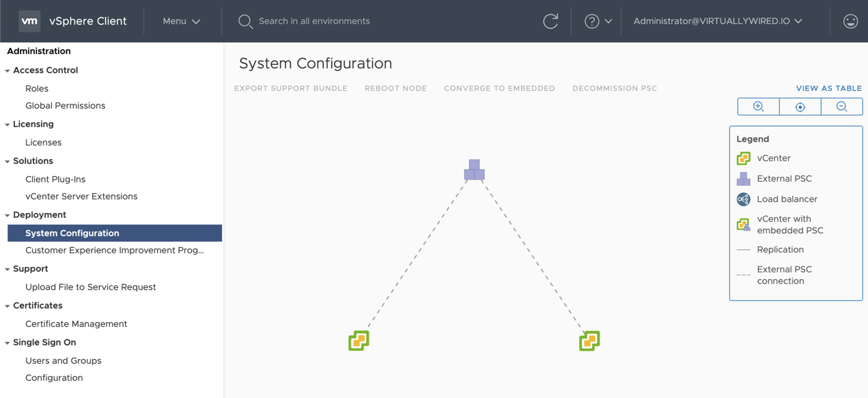The image size is (868, 398).
Task: Select Certificate Management in the sidebar
Action: (76, 324)
